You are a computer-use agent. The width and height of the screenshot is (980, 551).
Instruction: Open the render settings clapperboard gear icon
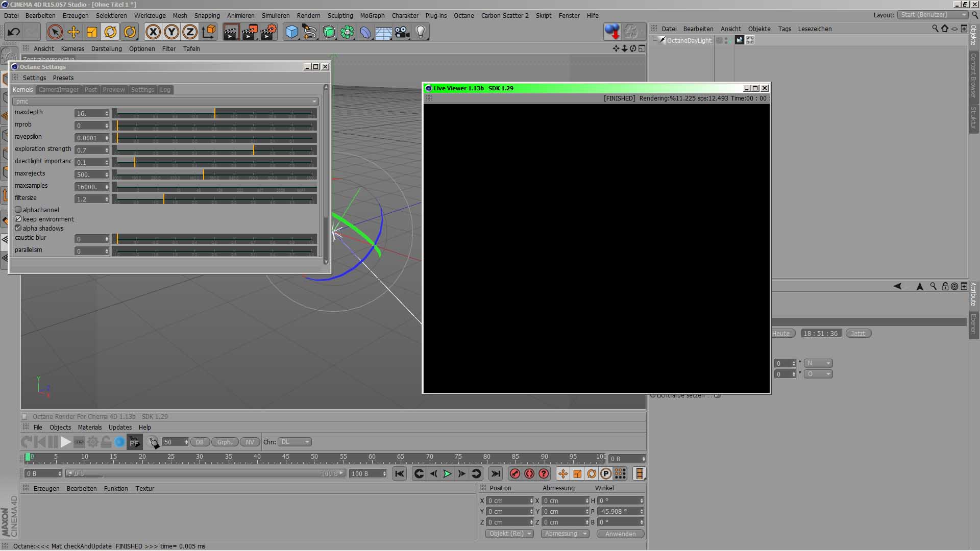click(x=268, y=32)
